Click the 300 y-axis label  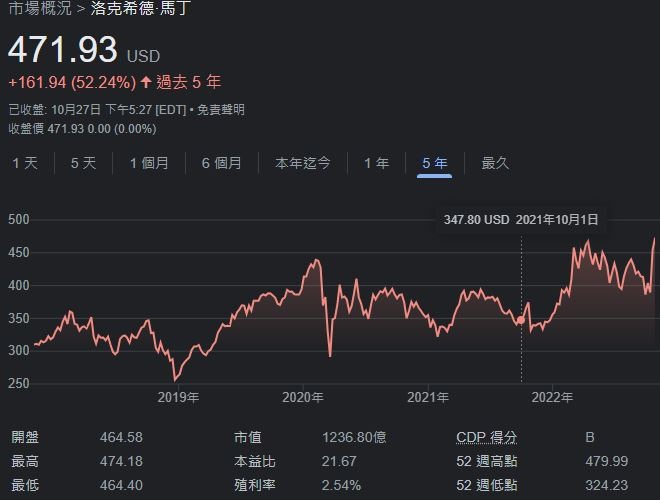(x=19, y=350)
